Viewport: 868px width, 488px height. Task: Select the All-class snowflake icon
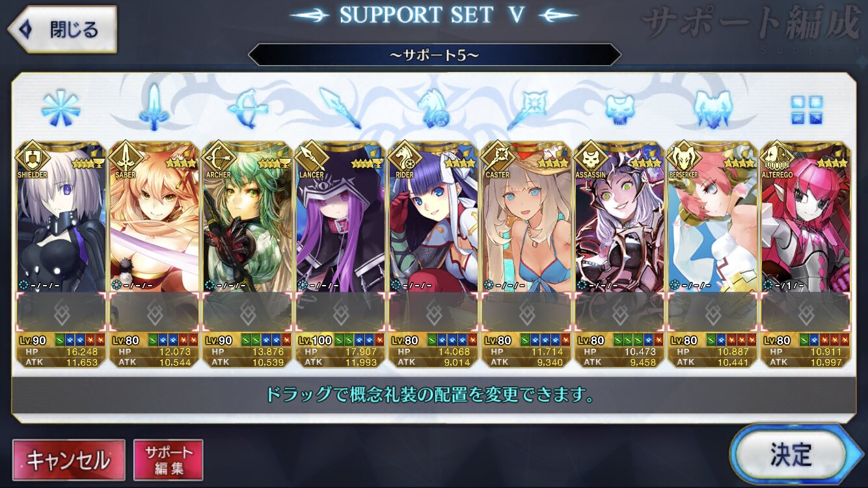[x=61, y=108]
